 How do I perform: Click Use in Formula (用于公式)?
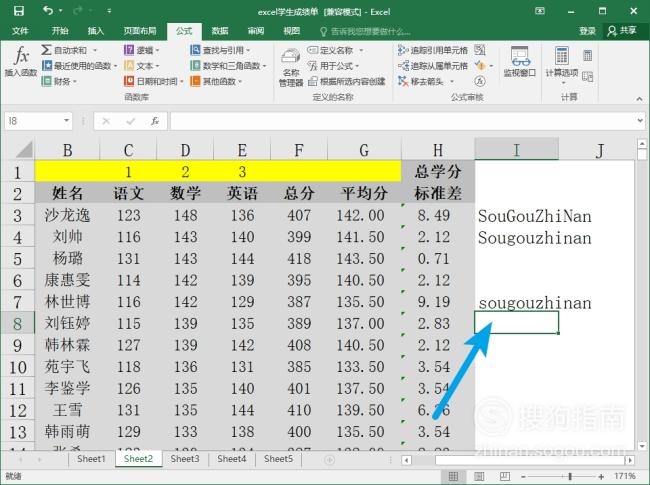tap(331, 65)
